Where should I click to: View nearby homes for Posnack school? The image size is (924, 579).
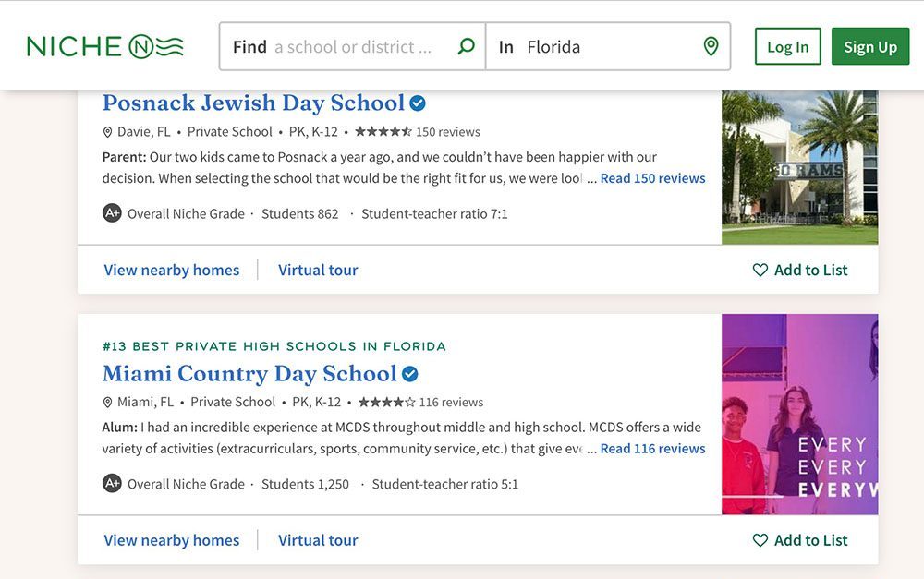pos(171,270)
